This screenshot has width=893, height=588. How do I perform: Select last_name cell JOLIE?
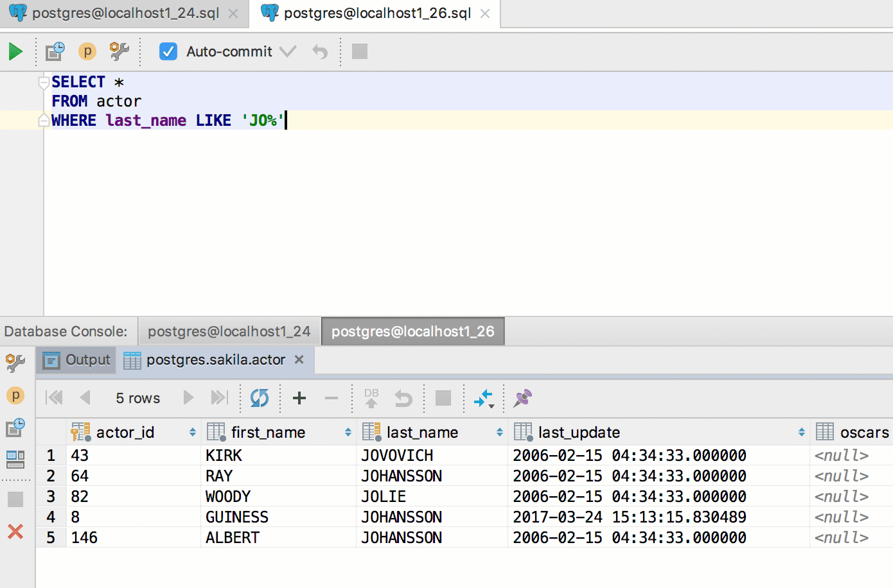pos(432,497)
